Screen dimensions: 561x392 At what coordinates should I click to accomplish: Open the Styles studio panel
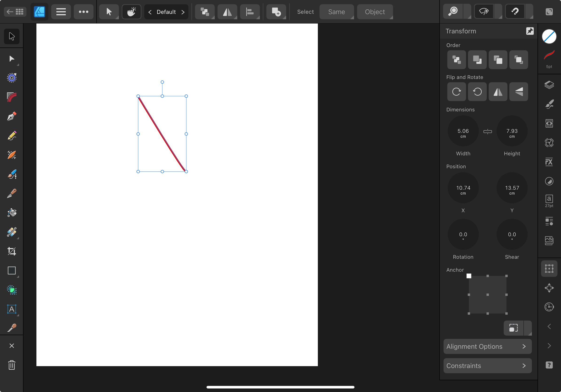click(549, 143)
